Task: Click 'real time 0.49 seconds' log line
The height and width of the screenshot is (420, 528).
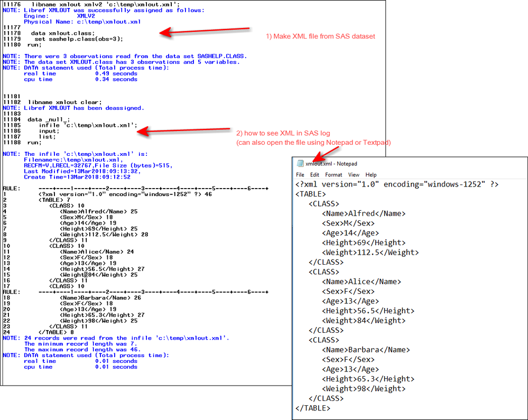Action: pyautogui.click(x=80, y=74)
